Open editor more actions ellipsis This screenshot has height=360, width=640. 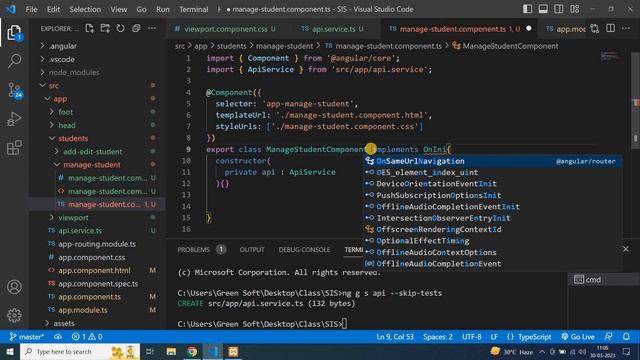(626, 29)
